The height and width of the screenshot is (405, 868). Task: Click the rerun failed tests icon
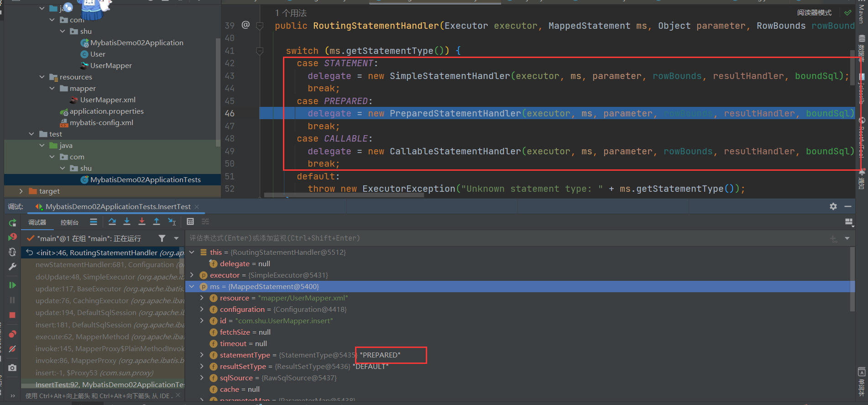pos(12,237)
